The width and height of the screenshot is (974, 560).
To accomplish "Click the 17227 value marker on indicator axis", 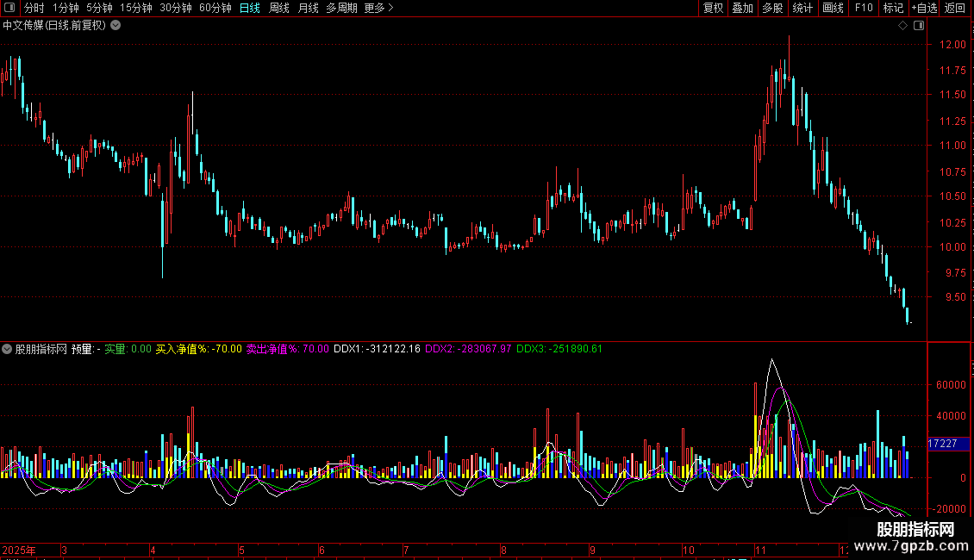I will point(942,444).
